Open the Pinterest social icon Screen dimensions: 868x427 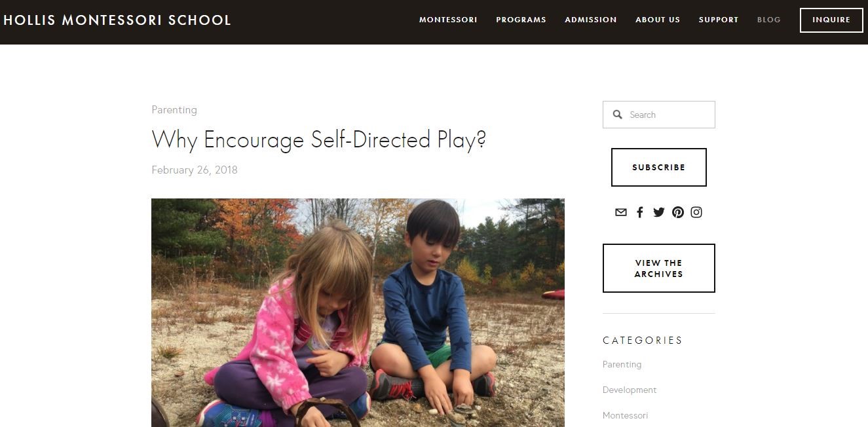pyautogui.click(x=678, y=212)
